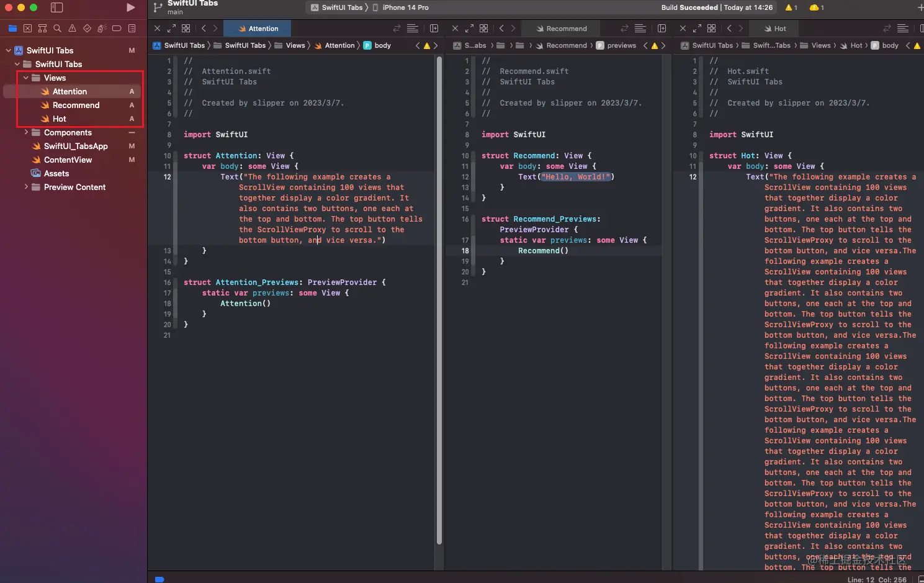924x583 pixels.
Task: Open editor options in Hot pane
Action: (x=903, y=29)
